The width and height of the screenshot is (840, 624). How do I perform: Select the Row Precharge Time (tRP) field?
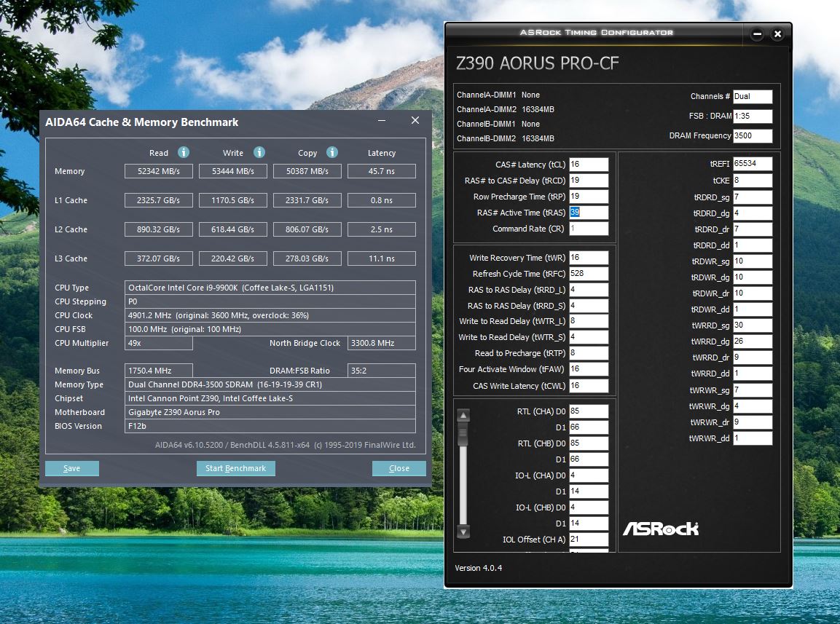point(589,196)
